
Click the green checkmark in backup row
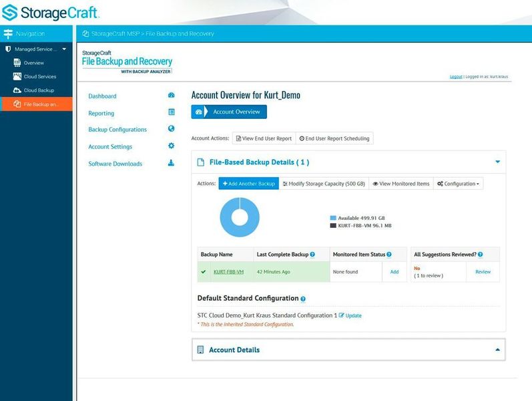[x=203, y=272]
